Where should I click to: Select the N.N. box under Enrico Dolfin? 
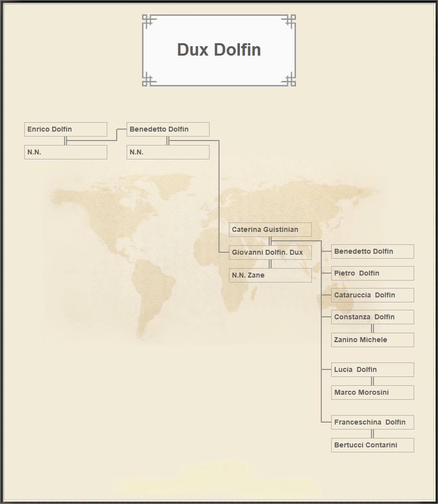point(66,152)
